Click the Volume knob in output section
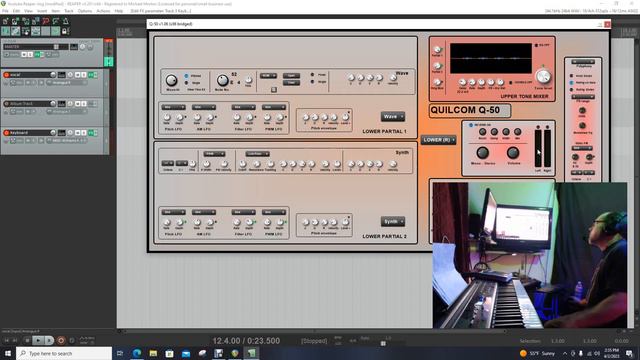The width and height of the screenshot is (640, 360). coord(513,153)
